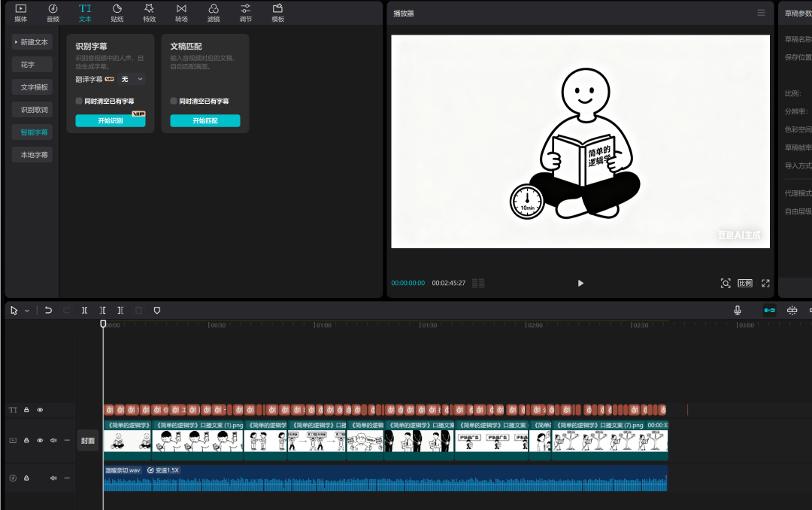Click the microphone voice-over record icon
The height and width of the screenshot is (510, 812).
coord(738,310)
